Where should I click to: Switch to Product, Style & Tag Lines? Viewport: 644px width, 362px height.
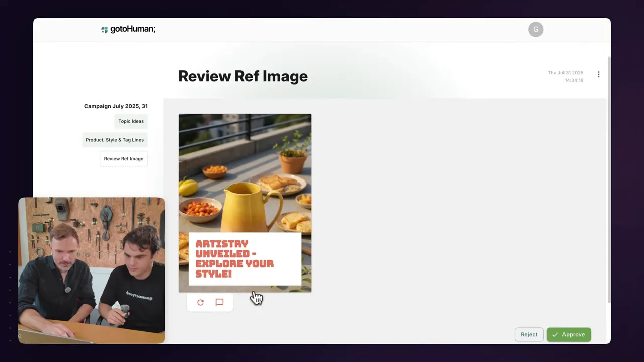[x=115, y=140]
